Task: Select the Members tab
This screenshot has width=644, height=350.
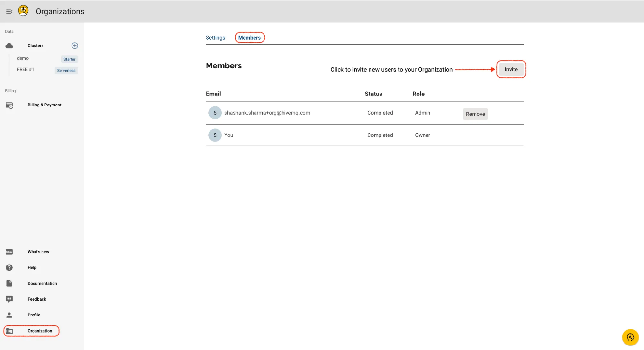Action: (x=249, y=38)
